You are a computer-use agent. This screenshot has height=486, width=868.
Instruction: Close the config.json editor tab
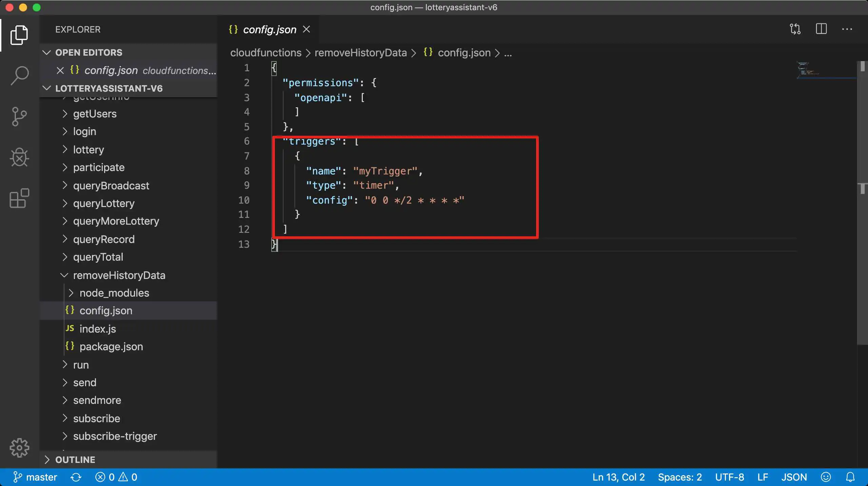(306, 30)
